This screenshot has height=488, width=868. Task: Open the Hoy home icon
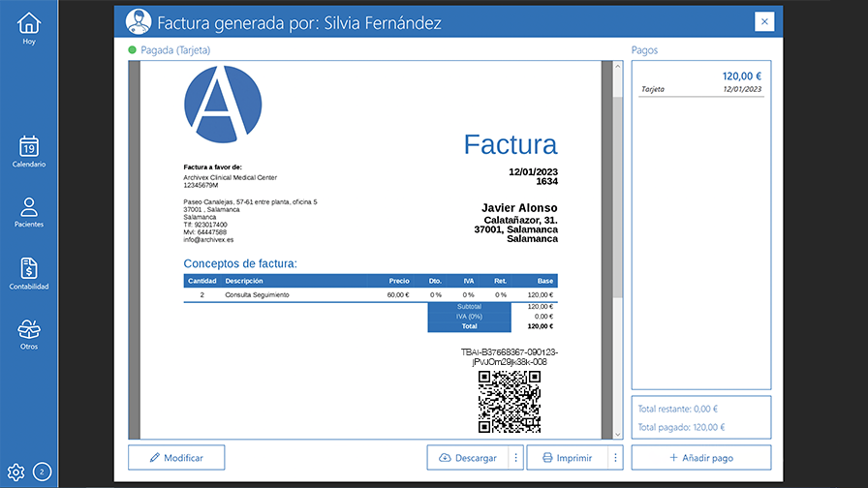tap(29, 27)
